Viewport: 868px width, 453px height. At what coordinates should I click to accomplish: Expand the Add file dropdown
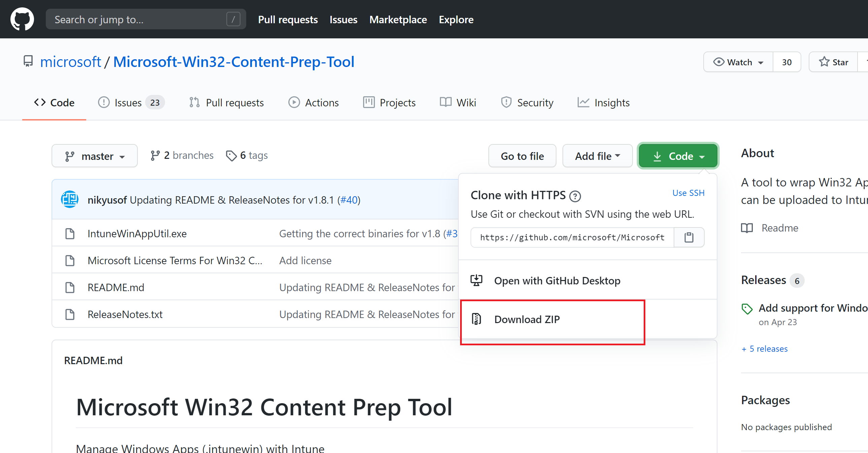[598, 156]
